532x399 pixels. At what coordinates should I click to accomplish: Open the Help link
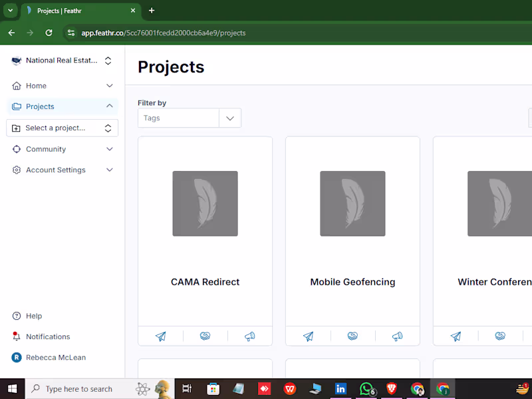[34, 317]
